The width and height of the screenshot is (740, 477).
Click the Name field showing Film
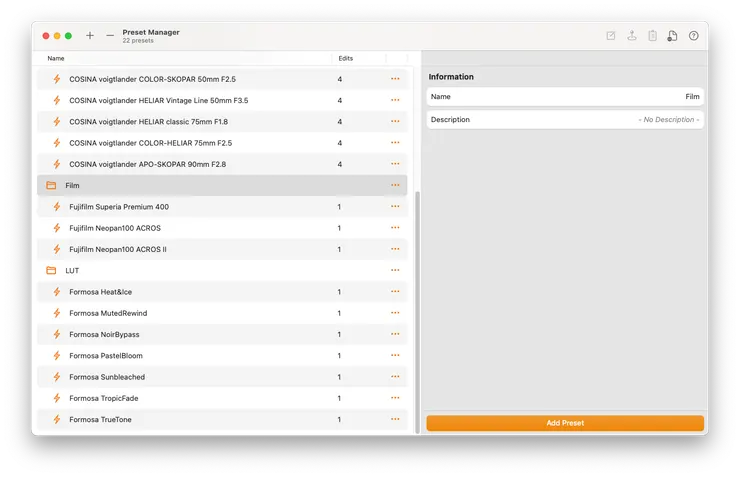point(565,96)
